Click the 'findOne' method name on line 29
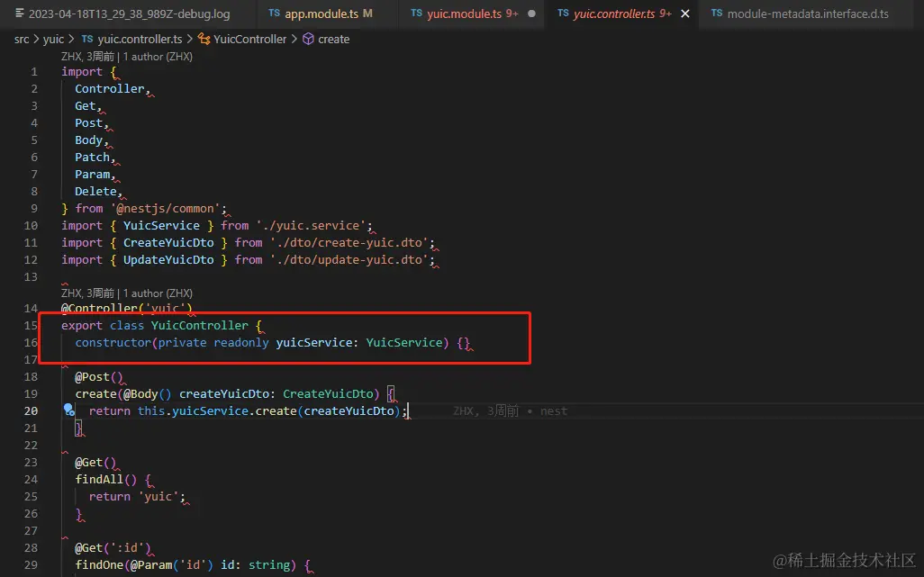 click(x=99, y=564)
